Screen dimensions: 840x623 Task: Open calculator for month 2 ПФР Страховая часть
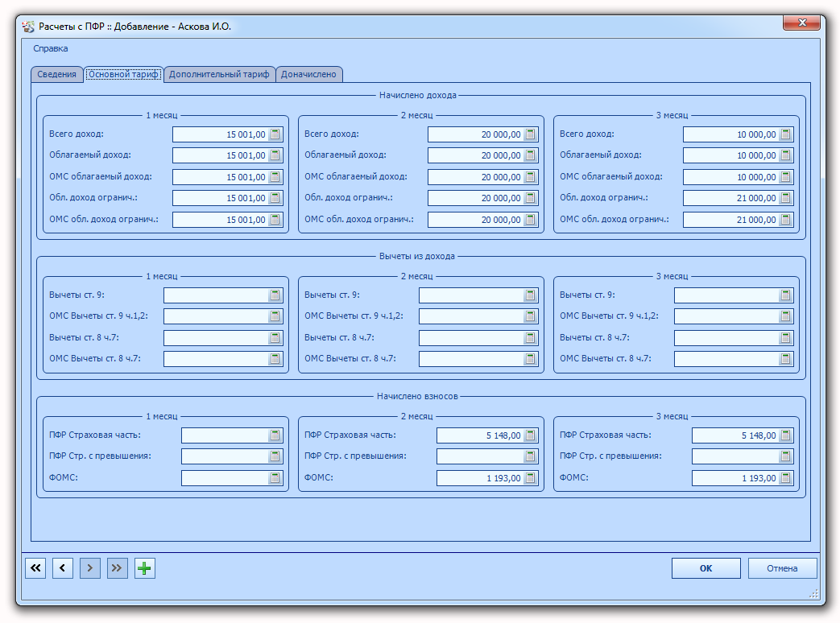(531, 435)
